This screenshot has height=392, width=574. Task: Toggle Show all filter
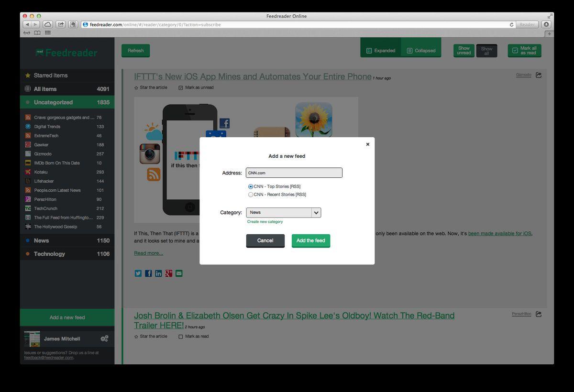[x=486, y=50]
